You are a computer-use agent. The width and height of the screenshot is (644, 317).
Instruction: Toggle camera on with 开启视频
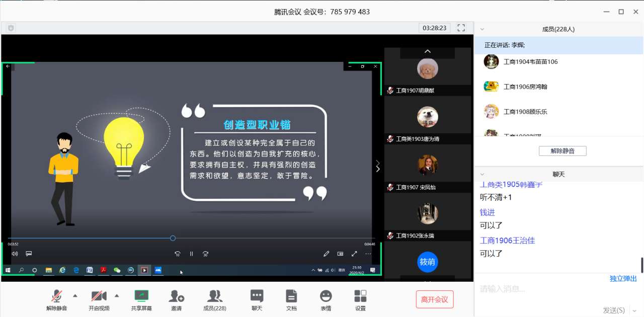pyautogui.click(x=99, y=296)
